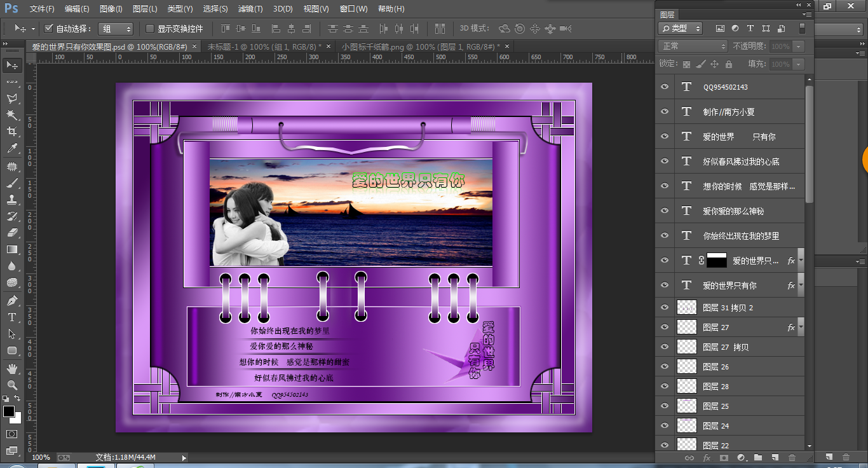
Task: Select the Eyedropper tool
Action: click(11, 149)
